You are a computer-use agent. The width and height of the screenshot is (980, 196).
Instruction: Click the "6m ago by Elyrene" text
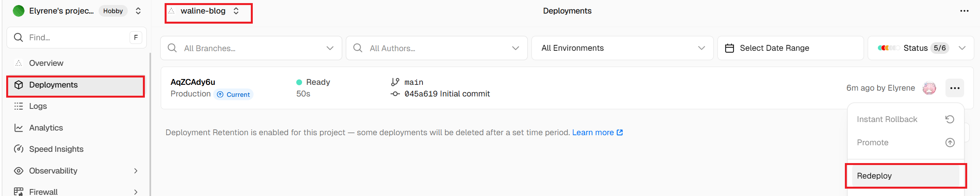tap(881, 88)
